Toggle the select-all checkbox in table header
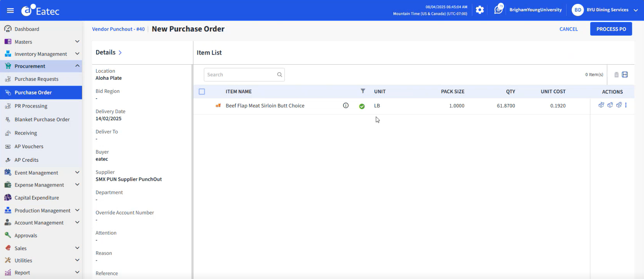 202,92
